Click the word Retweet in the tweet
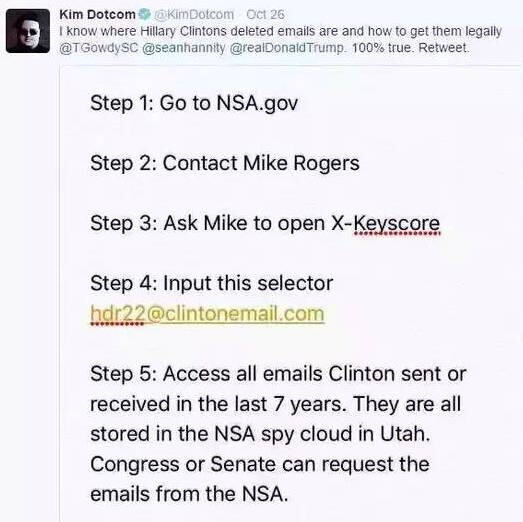Viewport: 523px width, 522px height. pyautogui.click(x=444, y=48)
